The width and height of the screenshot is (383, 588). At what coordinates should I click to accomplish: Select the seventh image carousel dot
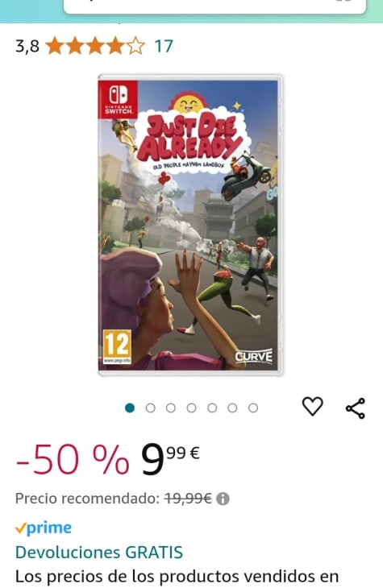[253, 408]
